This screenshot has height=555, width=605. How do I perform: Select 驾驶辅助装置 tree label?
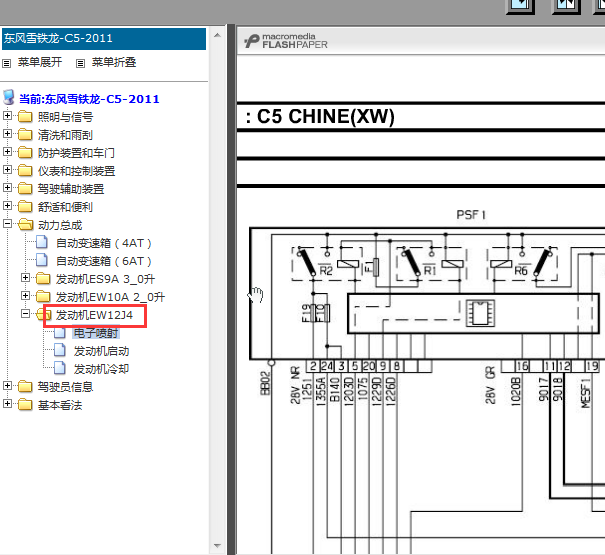tap(71, 189)
